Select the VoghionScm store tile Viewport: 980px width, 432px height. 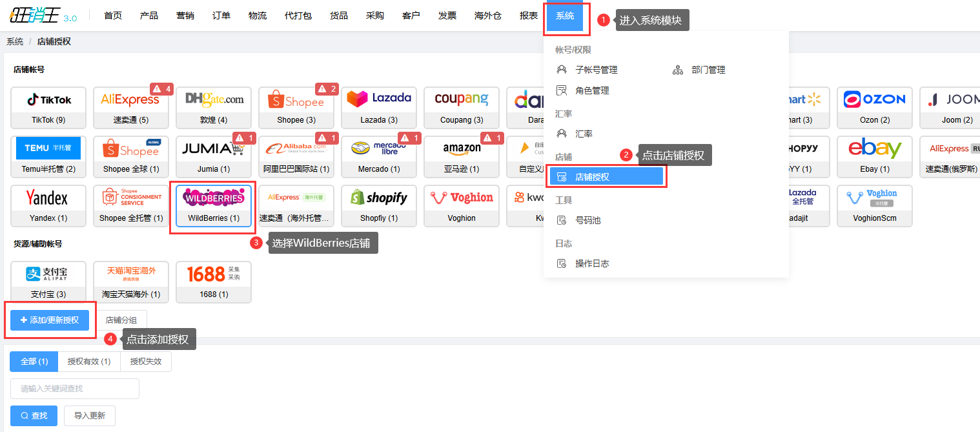875,205
